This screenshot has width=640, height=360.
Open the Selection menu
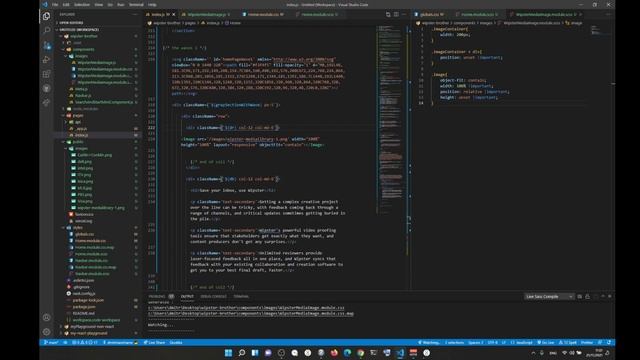point(82,4)
